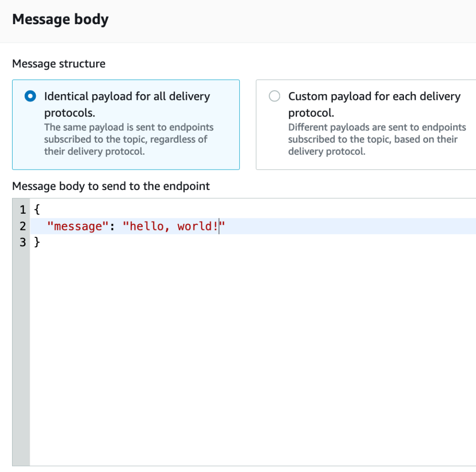Click description text "The same payload is sent to endpoints"

pyautogui.click(x=129, y=127)
